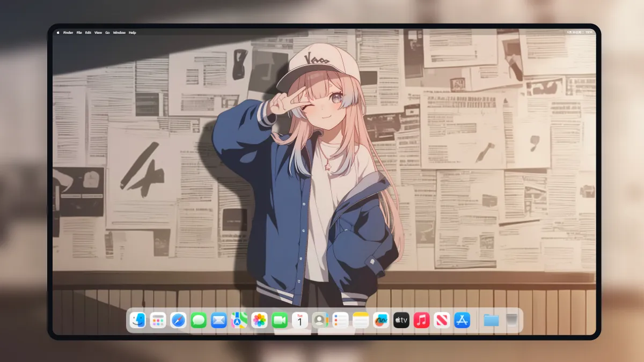Viewport: 644px width, 362px height.
Task: Launch Safari from the dock
Action: 178,320
